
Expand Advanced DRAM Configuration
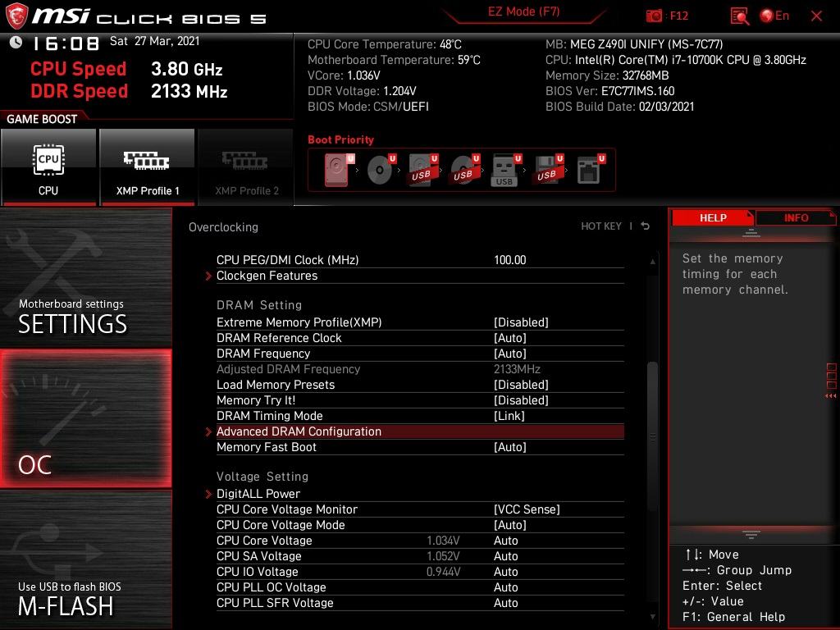pyautogui.click(x=420, y=431)
